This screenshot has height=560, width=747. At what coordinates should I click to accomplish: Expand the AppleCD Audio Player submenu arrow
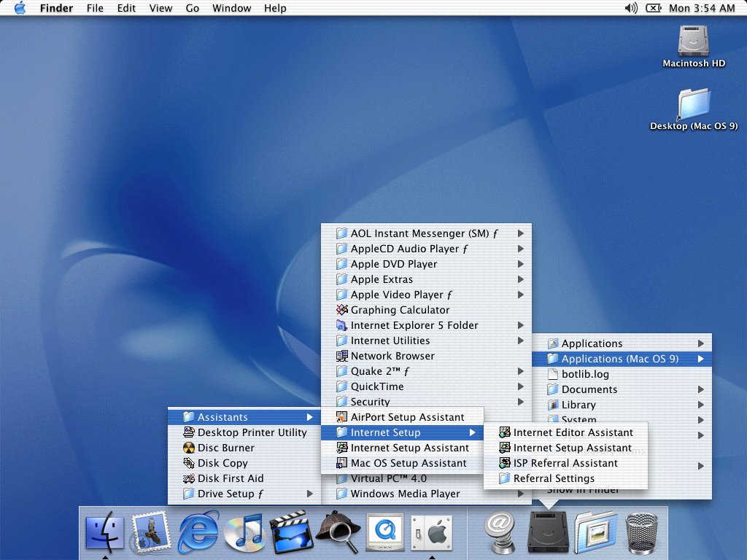coord(521,249)
